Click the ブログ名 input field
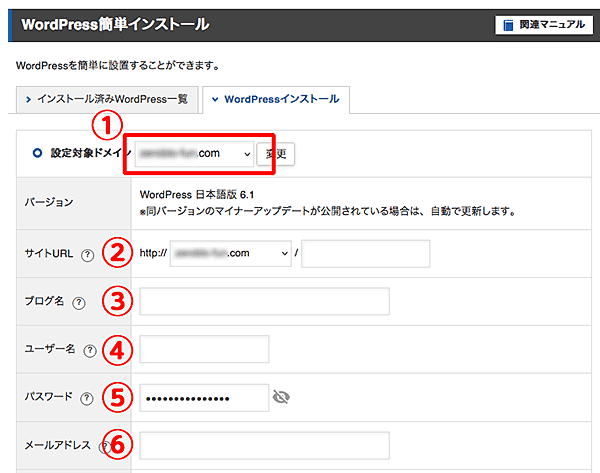The image size is (600, 473). (x=264, y=302)
